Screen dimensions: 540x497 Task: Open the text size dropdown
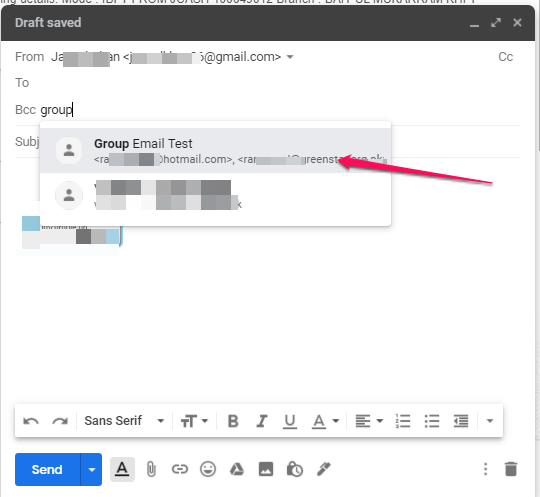click(194, 421)
